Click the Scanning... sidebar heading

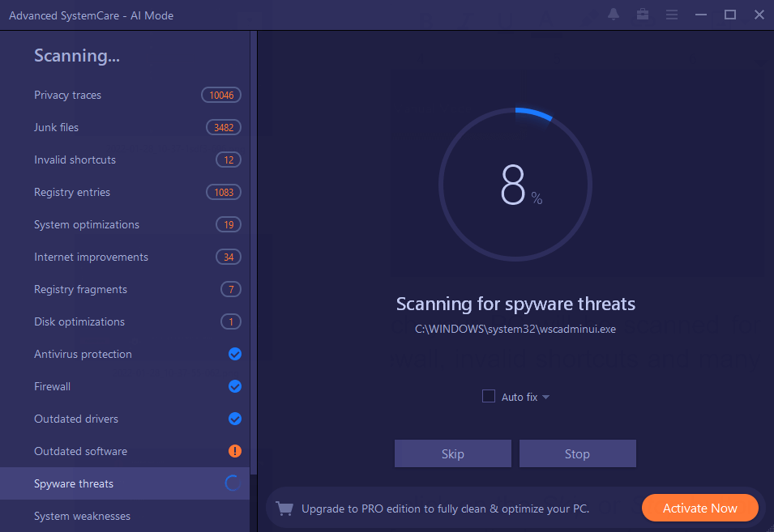tap(77, 56)
